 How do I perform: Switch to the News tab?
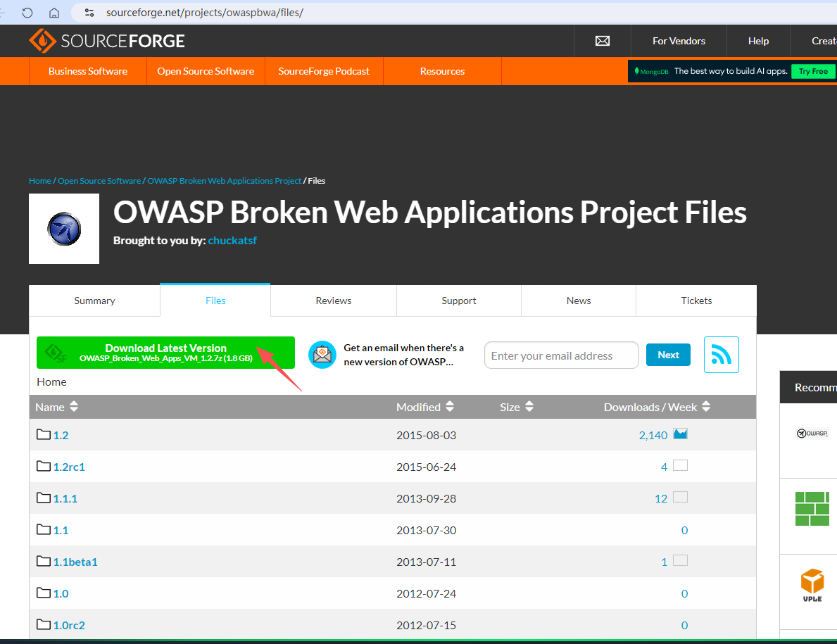tap(579, 301)
